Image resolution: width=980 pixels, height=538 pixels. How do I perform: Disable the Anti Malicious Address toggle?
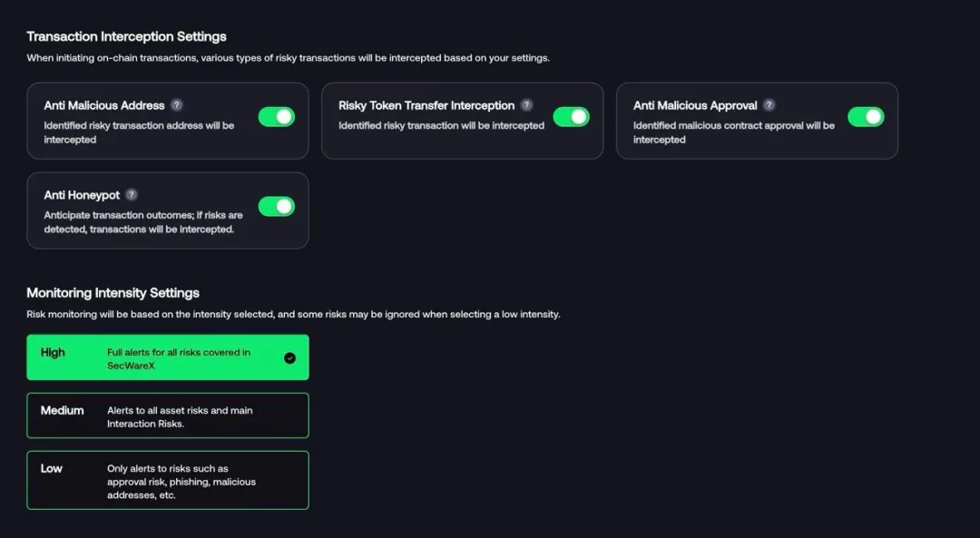tap(277, 117)
